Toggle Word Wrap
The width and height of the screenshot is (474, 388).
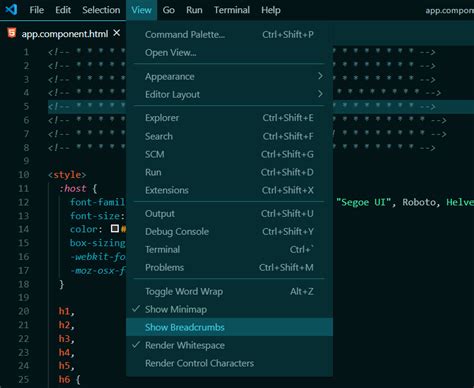pos(229,291)
